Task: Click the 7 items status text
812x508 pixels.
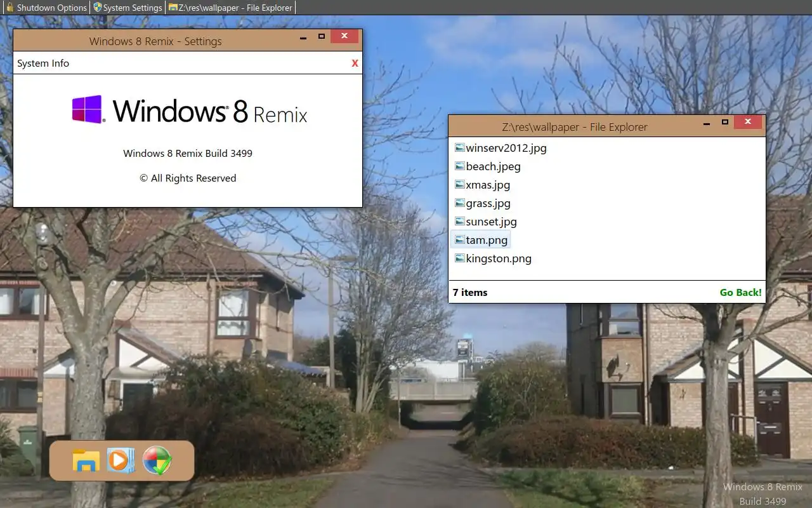Action: tap(470, 293)
